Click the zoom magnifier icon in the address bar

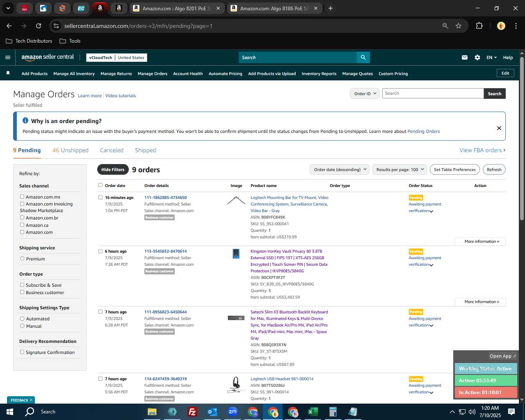tap(445, 26)
